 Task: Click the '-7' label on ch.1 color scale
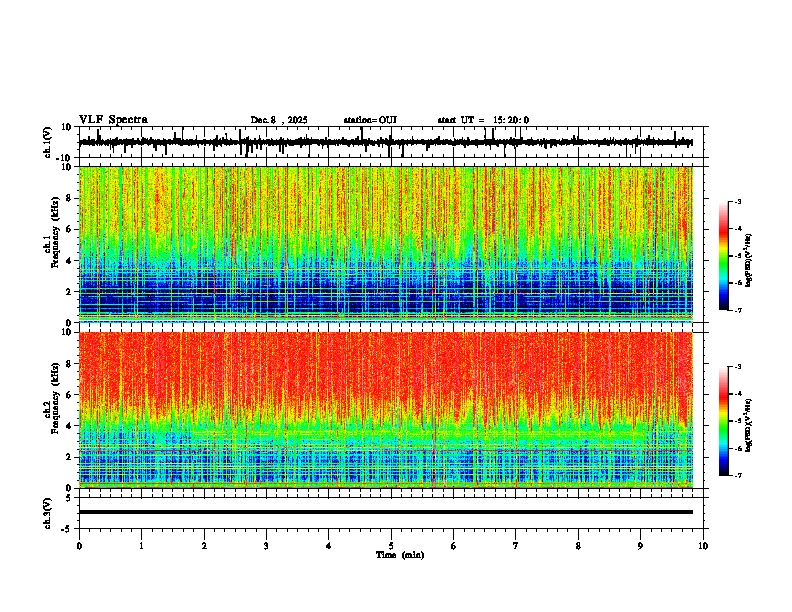[x=738, y=310]
